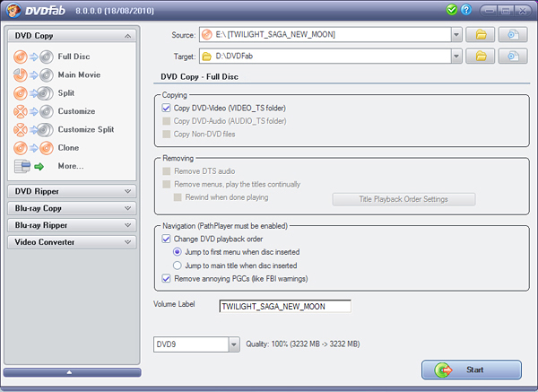
Task: Open the Target dropdown arrow
Action: [x=456, y=56]
